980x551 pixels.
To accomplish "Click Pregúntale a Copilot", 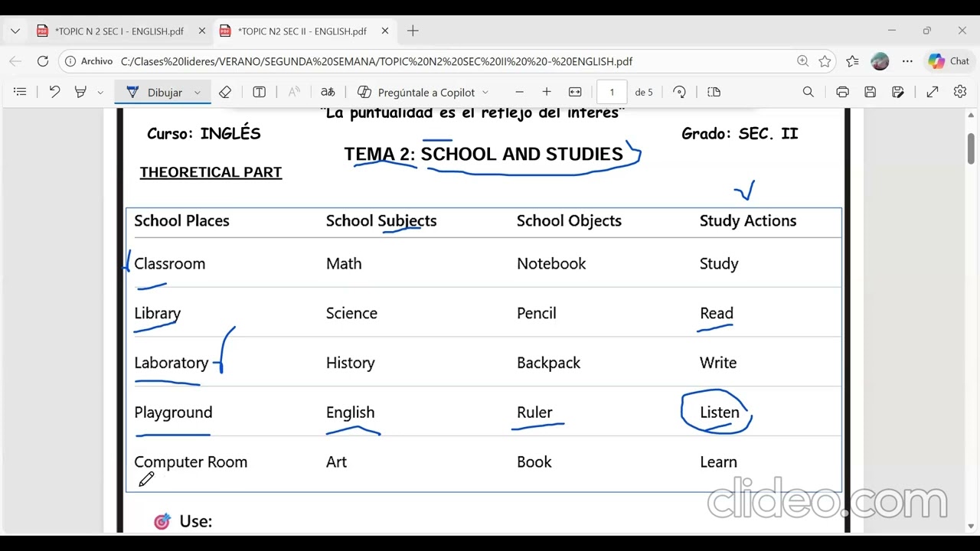I will 416,92.
